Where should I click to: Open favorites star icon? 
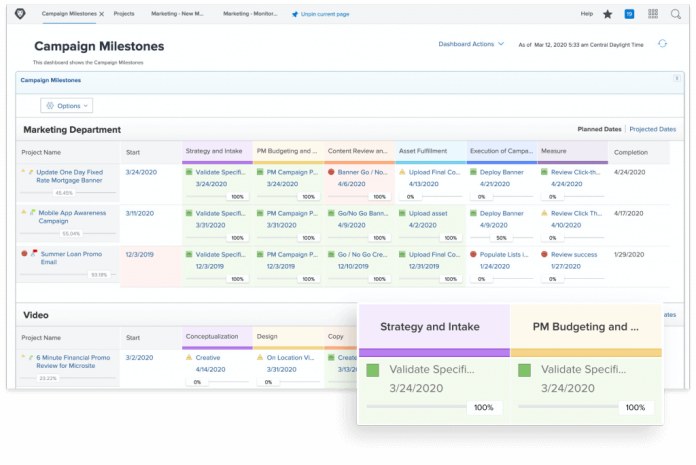point(608,14)
